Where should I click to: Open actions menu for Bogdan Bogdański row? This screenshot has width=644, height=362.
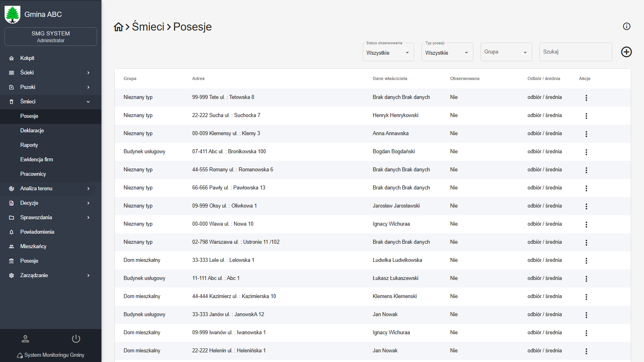coord(586,152)
